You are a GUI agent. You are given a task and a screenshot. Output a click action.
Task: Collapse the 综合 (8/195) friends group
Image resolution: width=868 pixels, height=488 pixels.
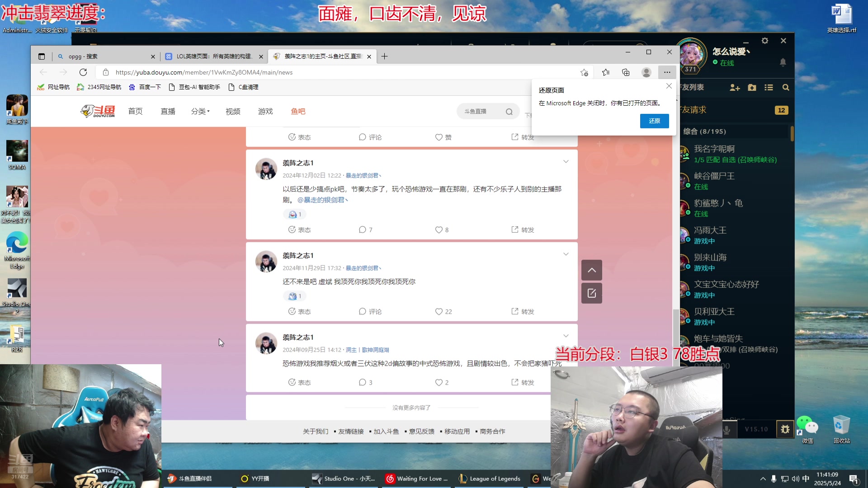[x=735, y=131]
